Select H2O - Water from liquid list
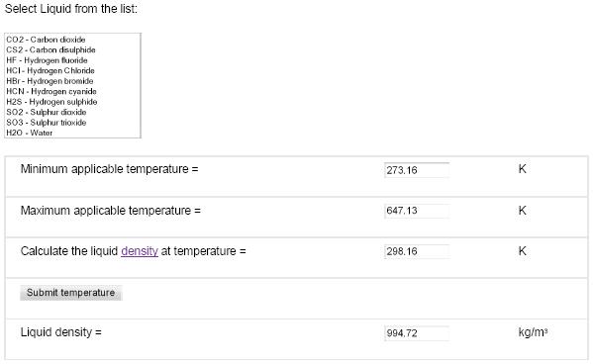The width and height of the screenshot is (593, 364). (30, 133)
